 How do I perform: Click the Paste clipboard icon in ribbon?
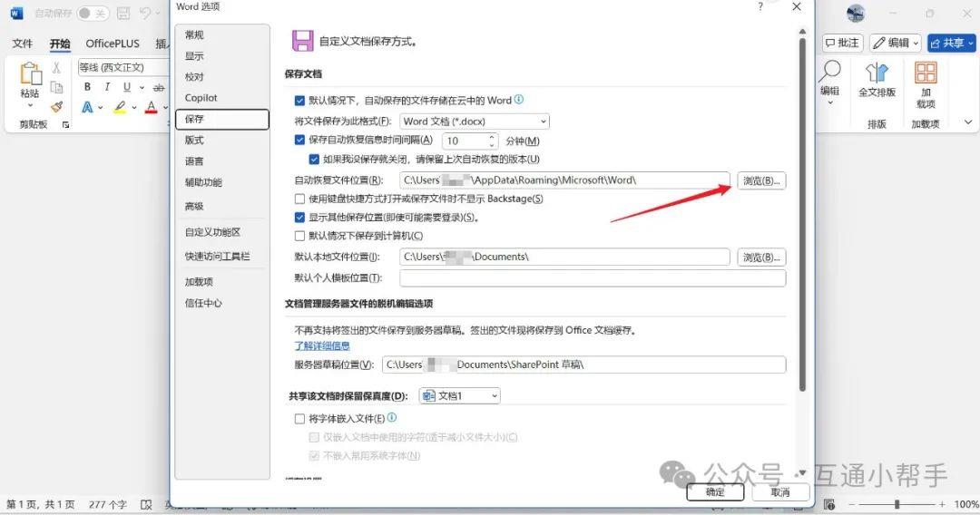pyautogui.click(x=30, y=73)
